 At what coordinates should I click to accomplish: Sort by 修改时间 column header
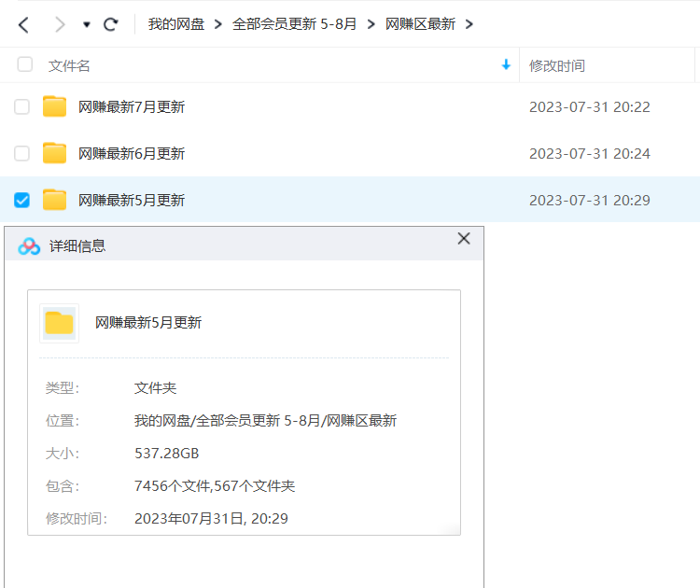[x=557, y=65]
